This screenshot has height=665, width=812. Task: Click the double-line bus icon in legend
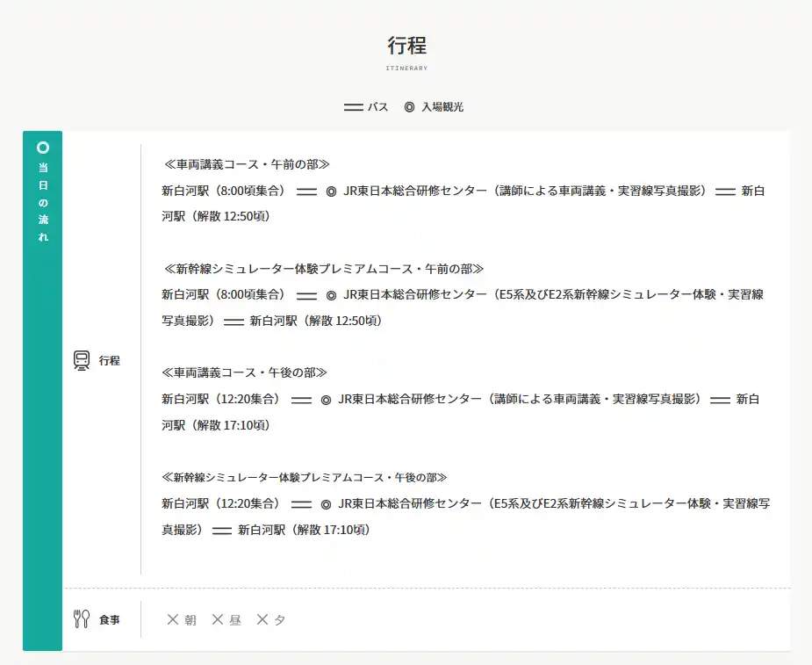353,107
